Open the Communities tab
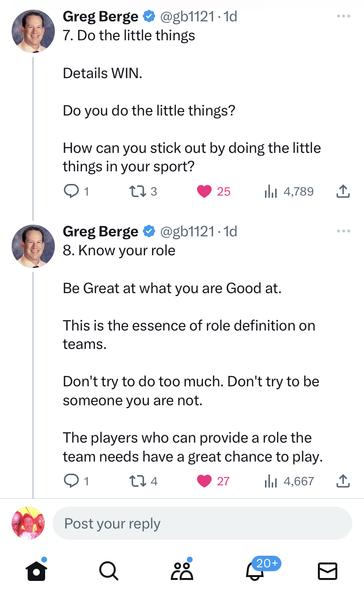Image resolution: width=364 pixels, height=595 pixels. [x=182, y=571]
